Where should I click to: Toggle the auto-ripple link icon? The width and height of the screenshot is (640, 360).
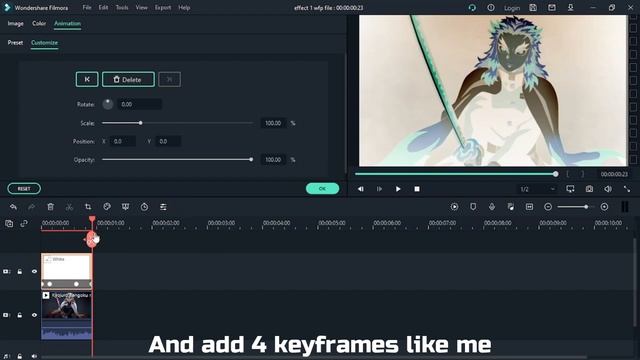24,223
